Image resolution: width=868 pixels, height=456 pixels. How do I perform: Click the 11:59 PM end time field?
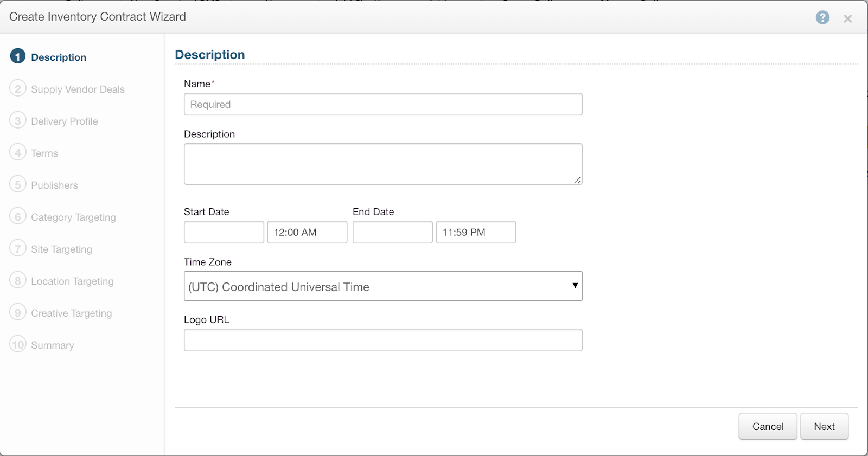click(x=475, y=232)
